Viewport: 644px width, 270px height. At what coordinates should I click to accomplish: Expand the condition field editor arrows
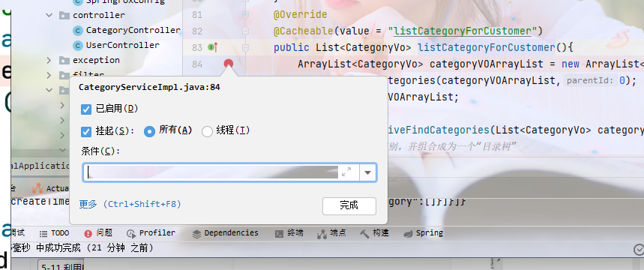[x=346, y=172]
